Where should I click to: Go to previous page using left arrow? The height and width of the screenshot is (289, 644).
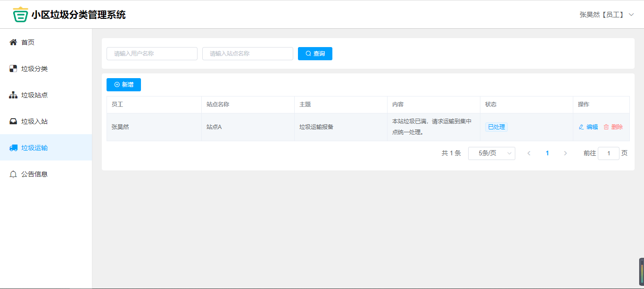click(529, 153)
